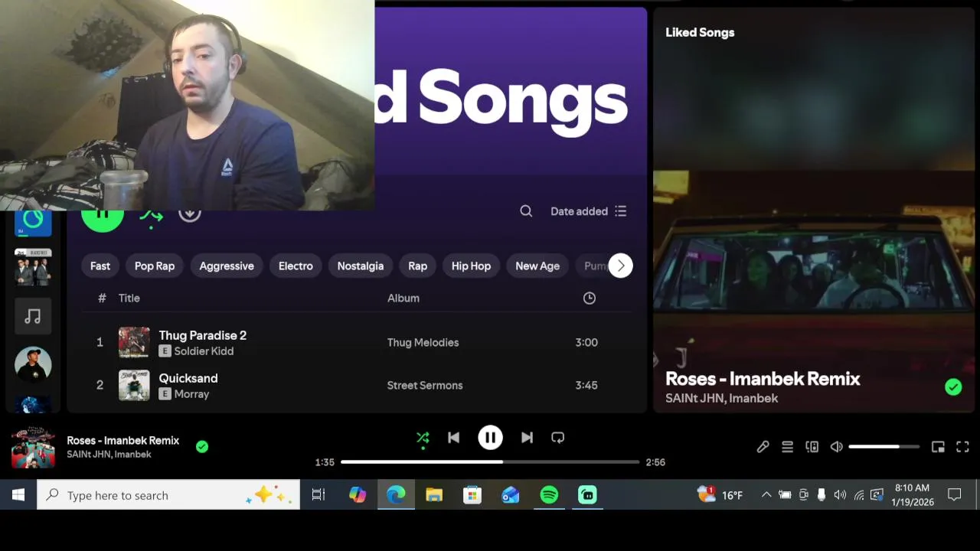Viewport: 980px width, 551px height.
Task: Sort by the Album column header
Action: click(403, 298)
